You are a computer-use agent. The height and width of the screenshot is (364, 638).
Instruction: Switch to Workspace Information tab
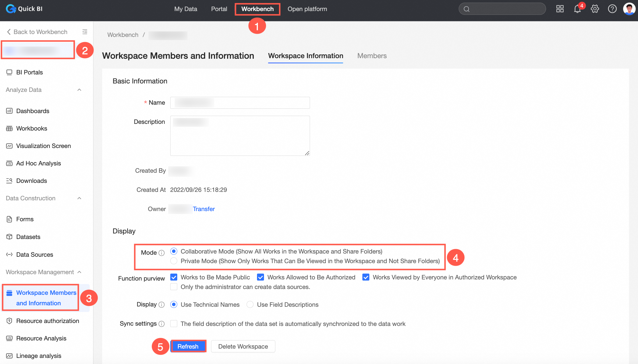[x=306, y=56]
